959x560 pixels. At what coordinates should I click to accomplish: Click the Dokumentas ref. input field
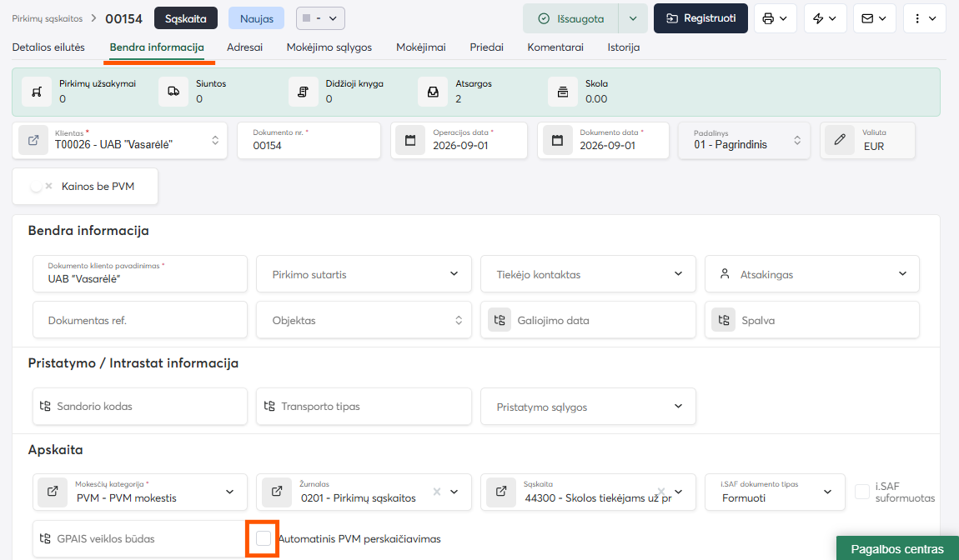[x=140, y=320]
